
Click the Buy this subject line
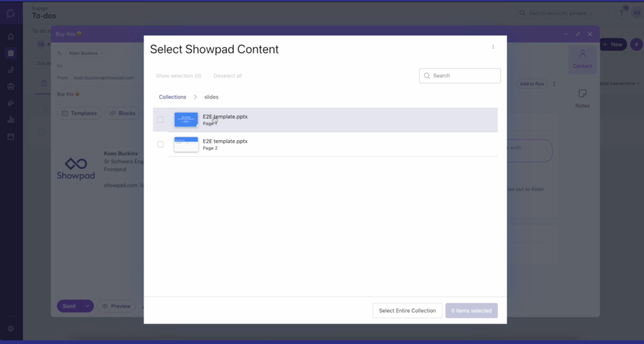68,94
